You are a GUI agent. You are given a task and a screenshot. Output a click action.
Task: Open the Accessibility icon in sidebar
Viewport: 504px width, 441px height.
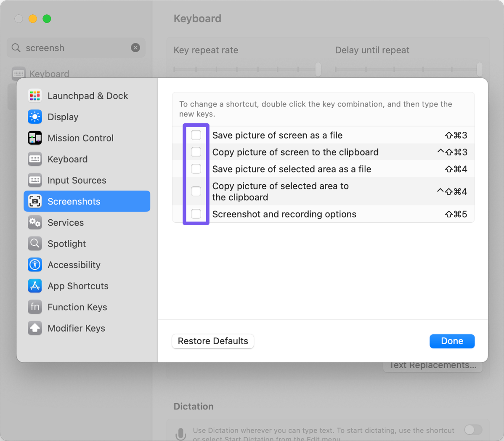[x=35, y=265]
